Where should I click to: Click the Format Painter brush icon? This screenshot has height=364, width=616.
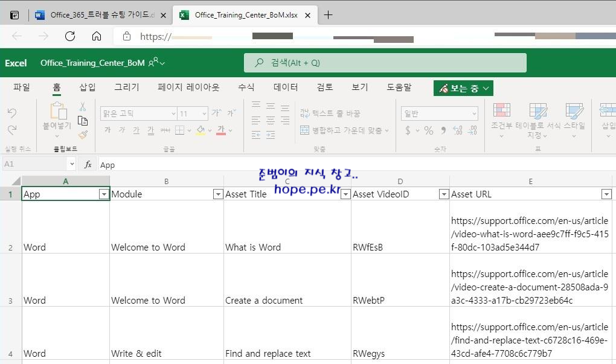(x=83, y=135)
